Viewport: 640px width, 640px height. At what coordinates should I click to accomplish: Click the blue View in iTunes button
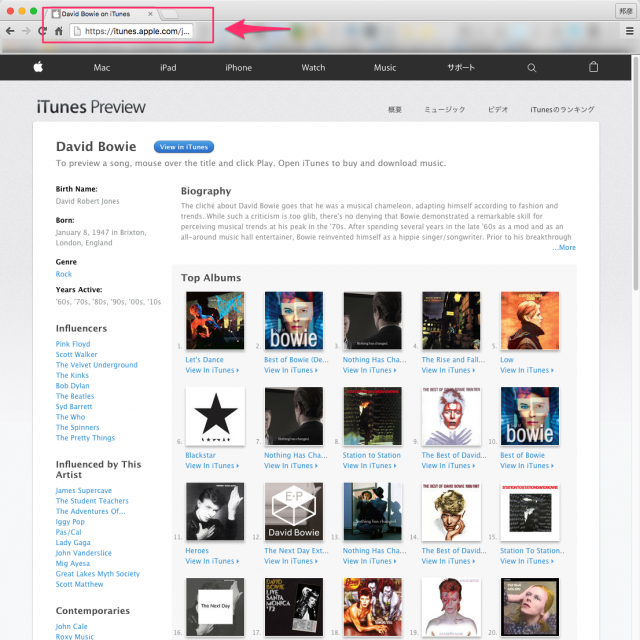184,147
